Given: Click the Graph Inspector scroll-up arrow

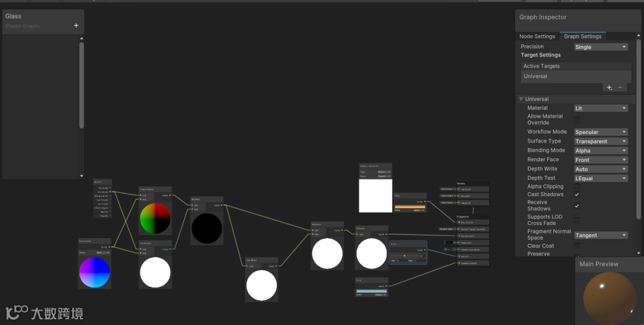Looking at the screenshot, I should click(638, 36).
